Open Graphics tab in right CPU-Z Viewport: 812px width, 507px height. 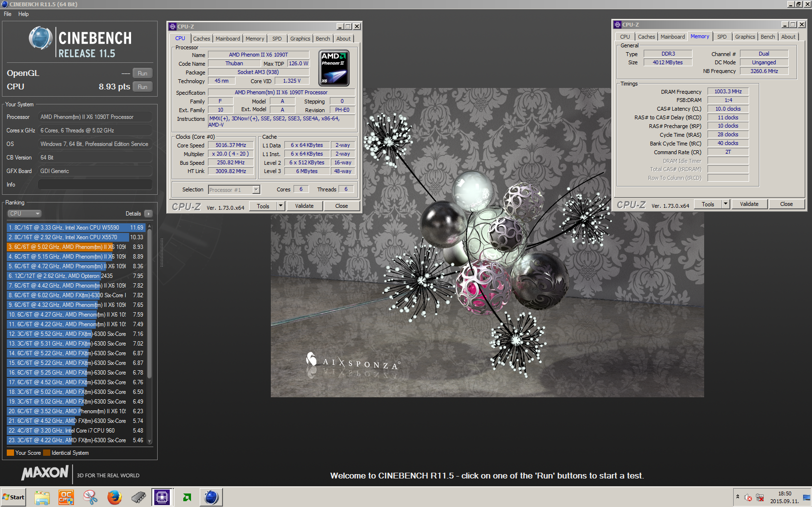745,37
